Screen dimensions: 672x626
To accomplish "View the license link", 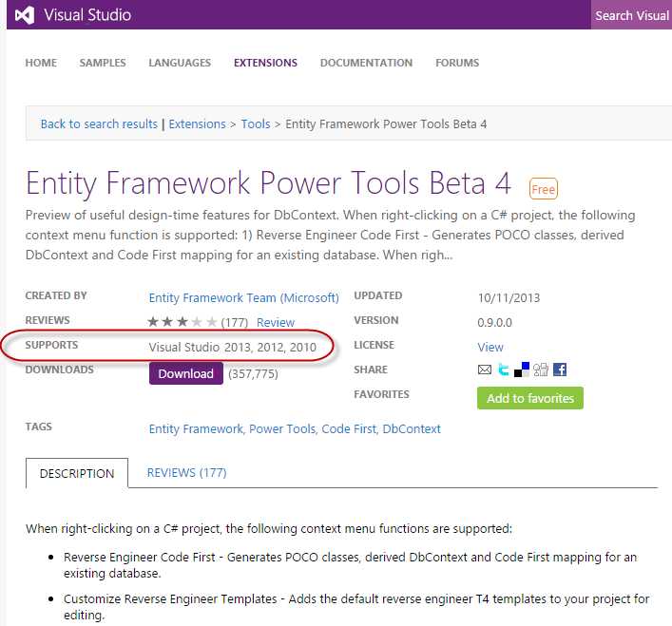I will (x=490, y=347).
